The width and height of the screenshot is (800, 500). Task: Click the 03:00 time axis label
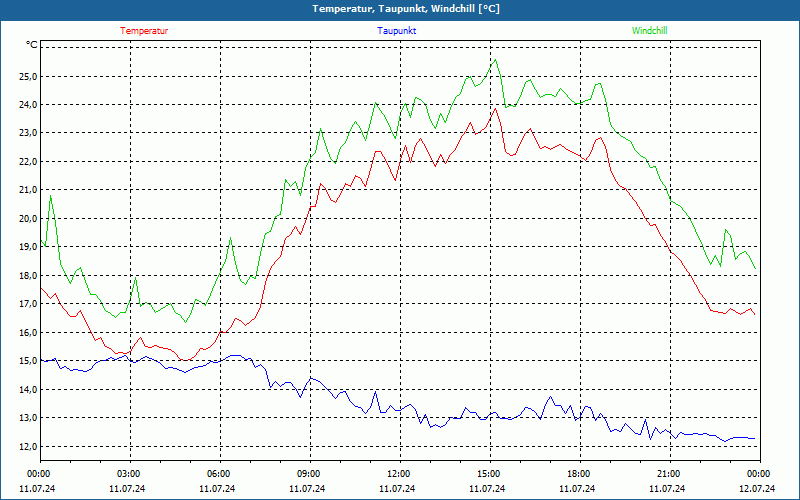[x=130, y=474]
